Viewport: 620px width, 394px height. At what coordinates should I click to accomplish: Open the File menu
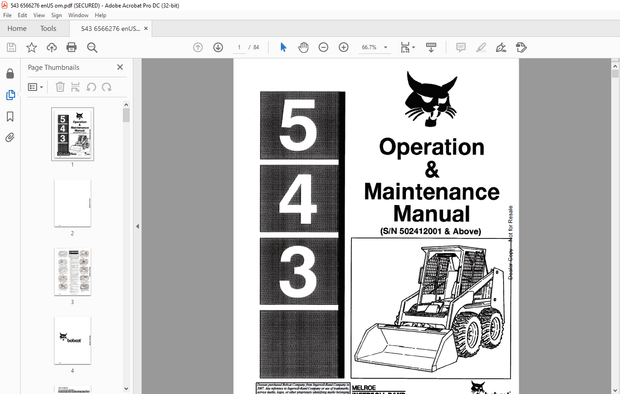click(8, 15)
